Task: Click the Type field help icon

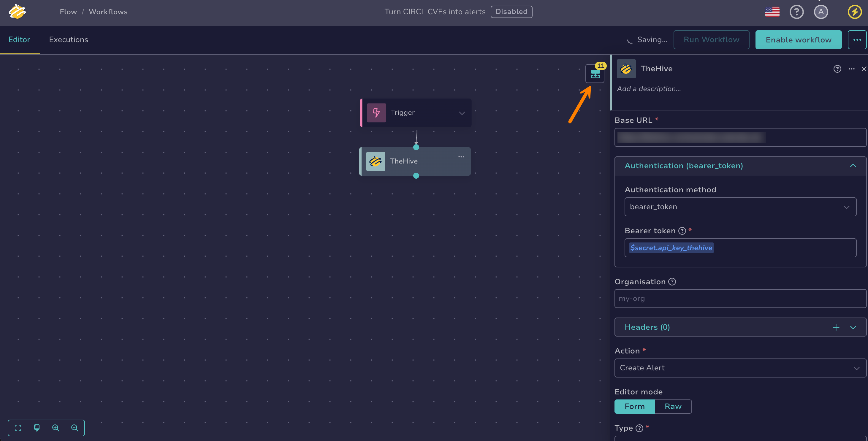Action: (639, 428)
